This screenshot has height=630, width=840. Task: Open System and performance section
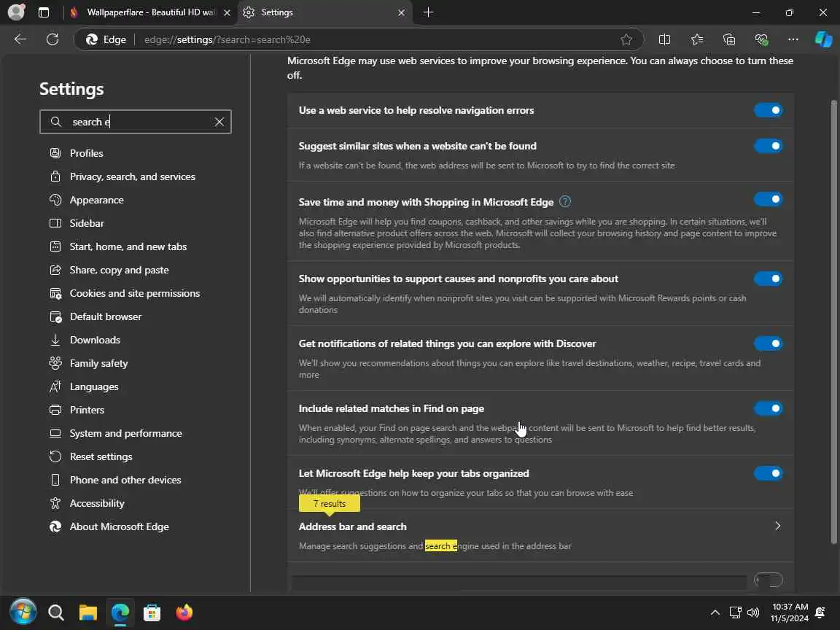point(125,433)
